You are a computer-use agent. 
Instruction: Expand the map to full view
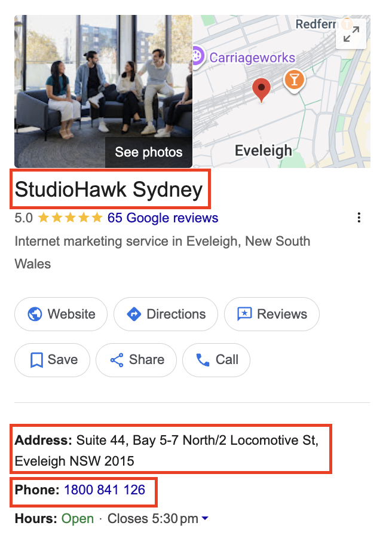351,34
